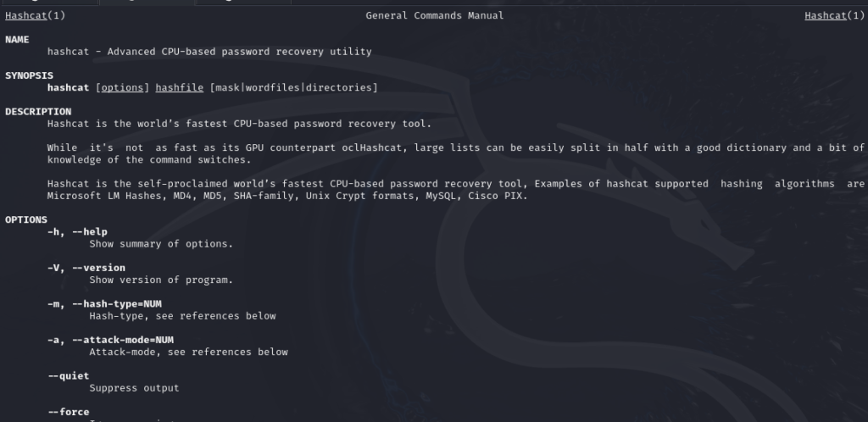Click the General Commands Manual header
Screen dimensions: 868x422
[x=435, y=15]
